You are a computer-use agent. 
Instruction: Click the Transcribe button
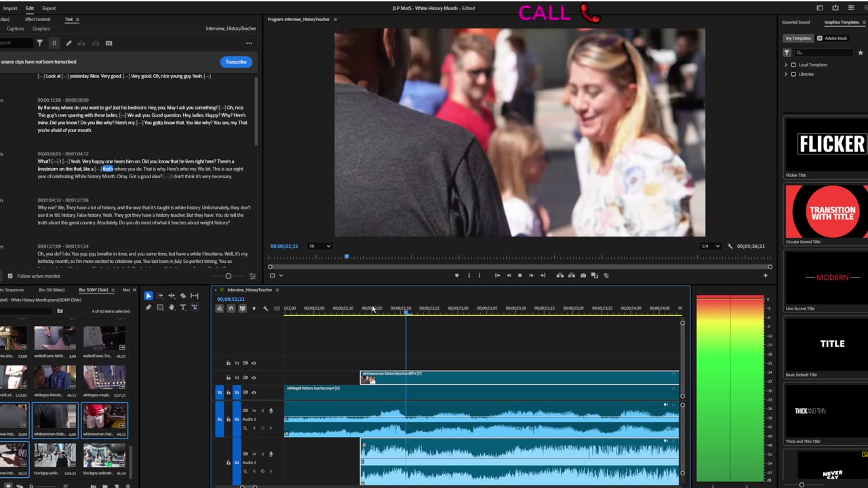click(x=236, y=62)
